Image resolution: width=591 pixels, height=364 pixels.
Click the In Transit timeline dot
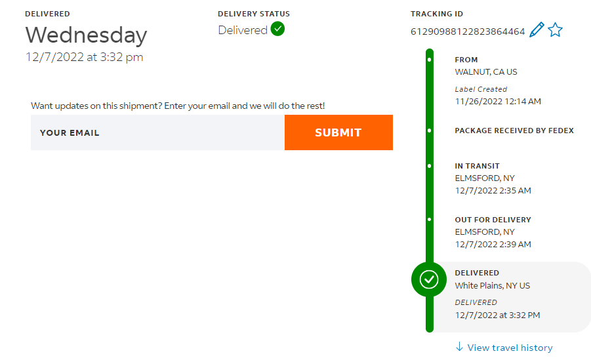click(x=429, y=166)
